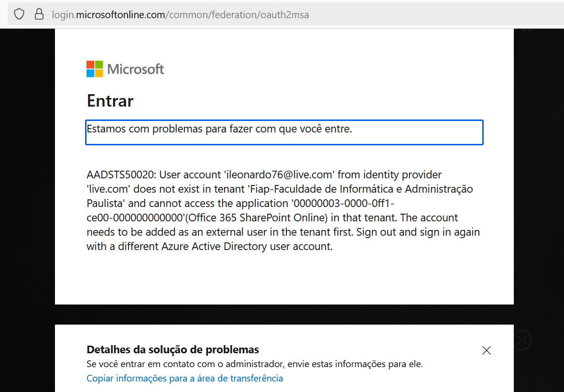Click the AADSTS50020 error code
Viewport: 564px width, 392px height.
pos(121,175)
